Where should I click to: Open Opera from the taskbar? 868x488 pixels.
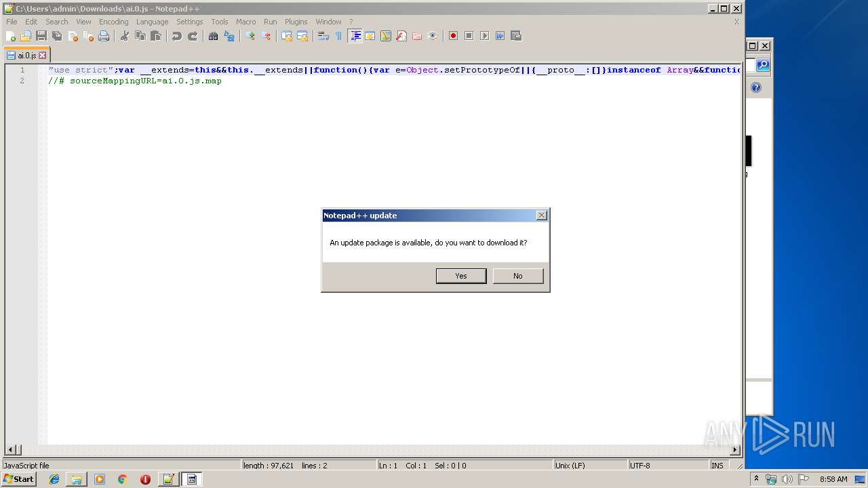pyautogui.click(x=145, y=479)
